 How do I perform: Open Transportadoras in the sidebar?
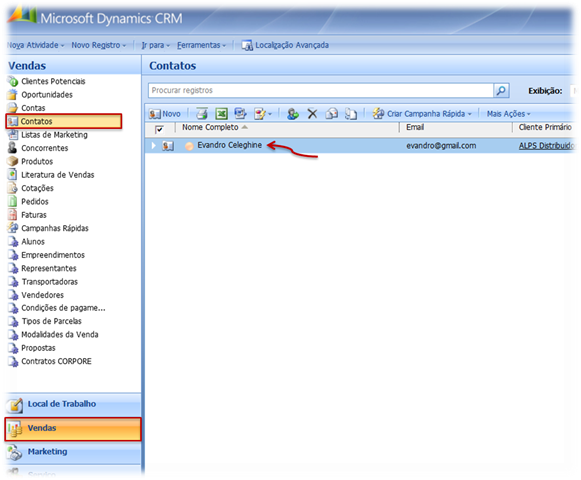(50, 282)
